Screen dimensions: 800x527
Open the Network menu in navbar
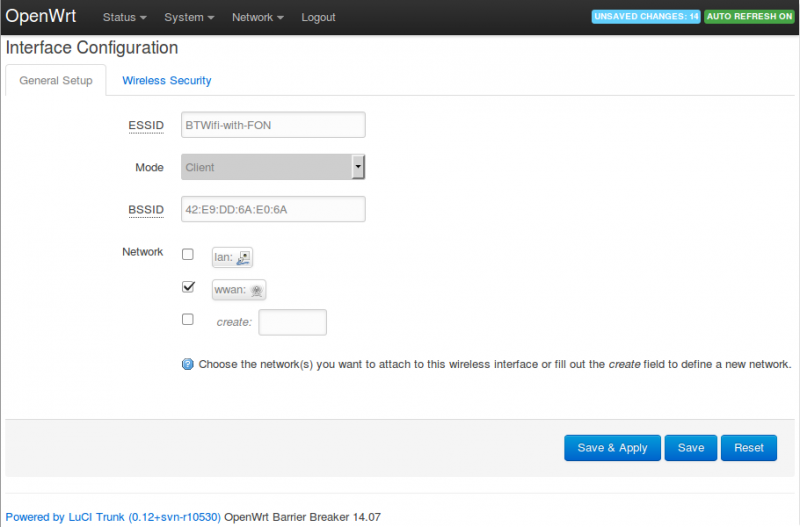257,18
